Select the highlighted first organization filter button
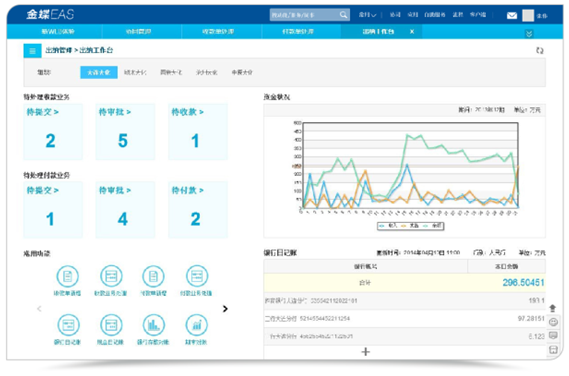 [x=99, y=72]
